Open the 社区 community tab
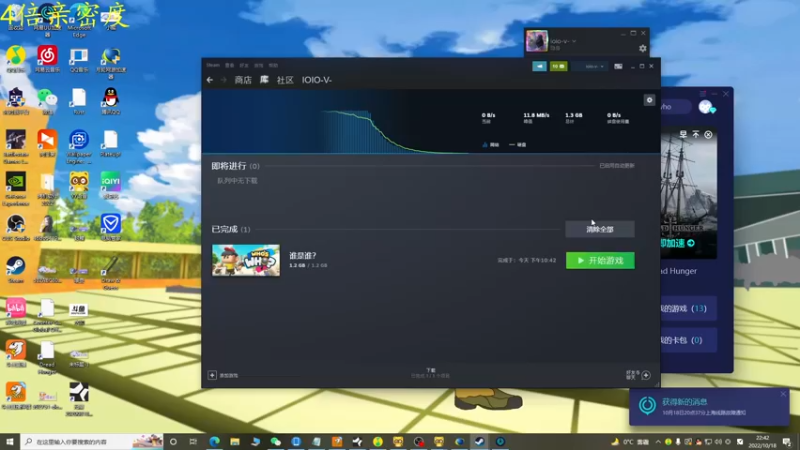The height and width of the screenshot is (450, 800). (x=285, y=80)
